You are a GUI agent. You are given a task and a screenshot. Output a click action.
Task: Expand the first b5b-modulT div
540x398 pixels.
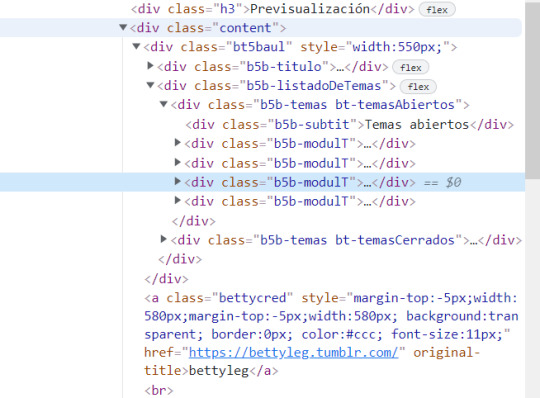178,142
